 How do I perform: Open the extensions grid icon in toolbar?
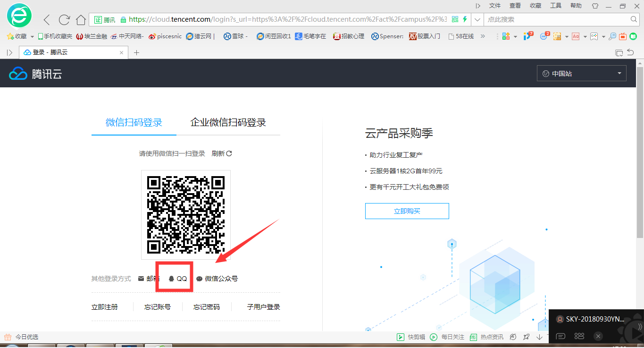click(x=506, y=36)
